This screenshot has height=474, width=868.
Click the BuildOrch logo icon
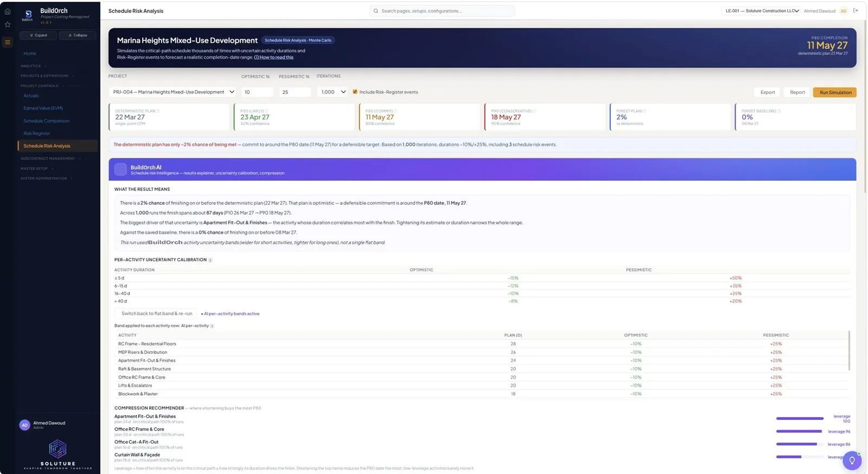[x=28, y=15]
